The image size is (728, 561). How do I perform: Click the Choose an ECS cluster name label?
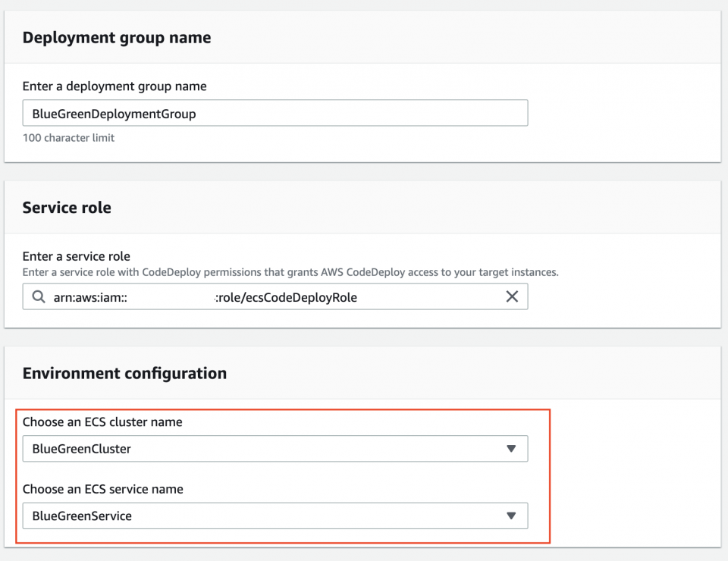pyautogui.click(x=102, y=422)
